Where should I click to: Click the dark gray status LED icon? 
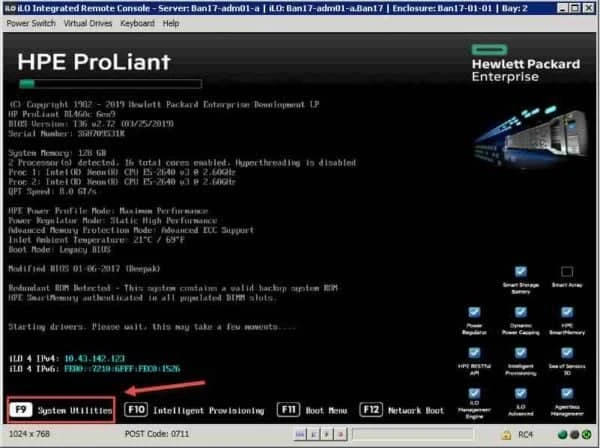(x=574, y=435)
